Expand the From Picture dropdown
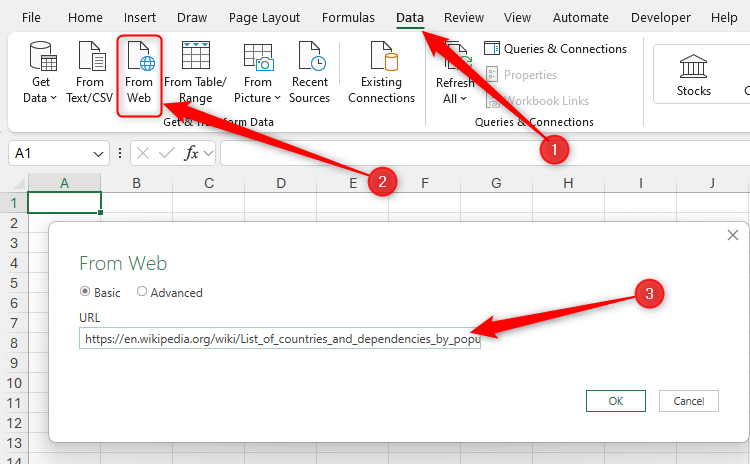The image size is (750, 464). pos(257,98)
